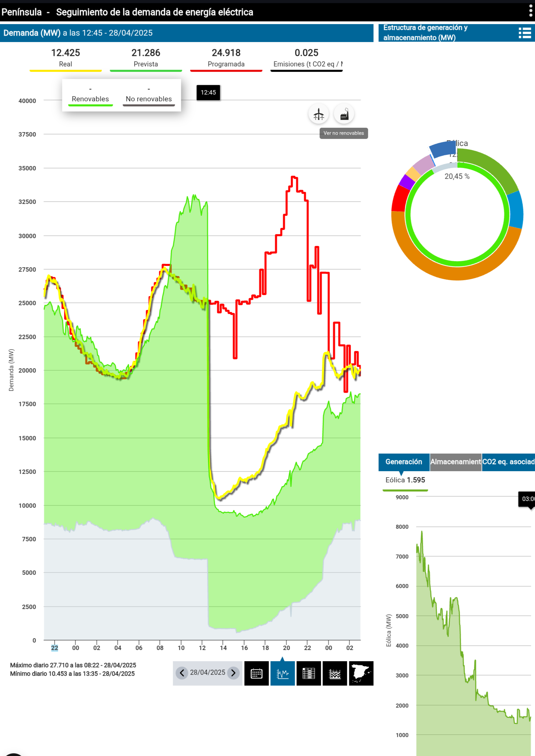Image resolution: width=535 pixels, height=756 pixels.
Task: Click the 28/04/2025 date field
Action: pos(207,673)
